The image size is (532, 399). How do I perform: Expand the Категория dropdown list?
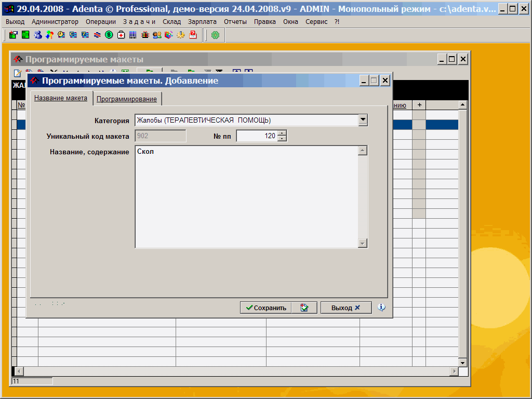tap(363, 120)
